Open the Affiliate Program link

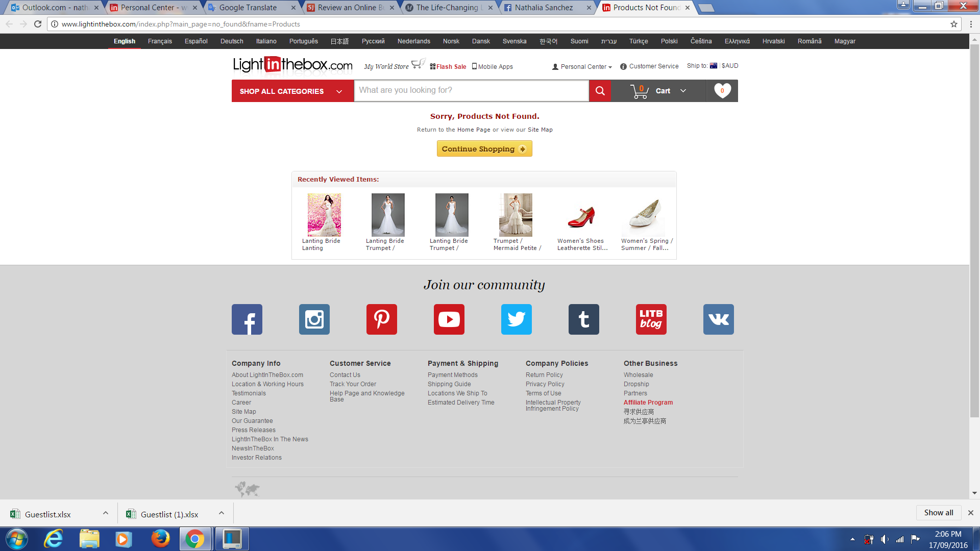pos(648,403)
